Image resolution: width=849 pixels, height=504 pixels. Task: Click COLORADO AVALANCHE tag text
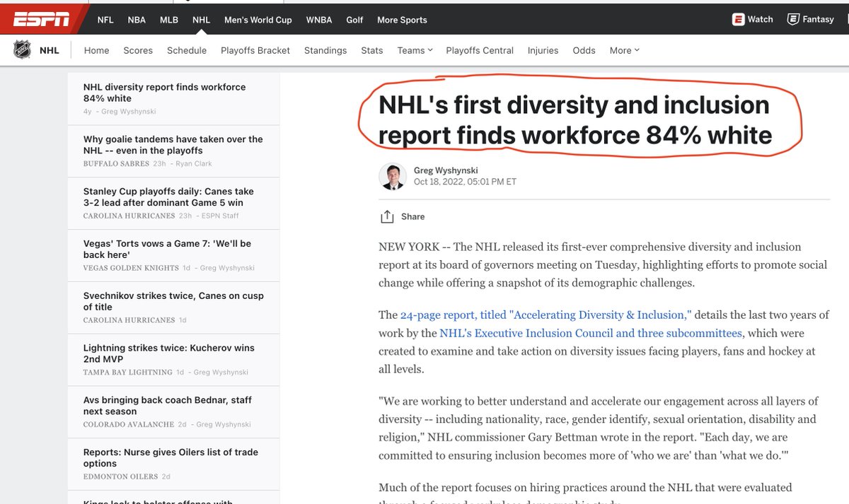pos(129,425)
